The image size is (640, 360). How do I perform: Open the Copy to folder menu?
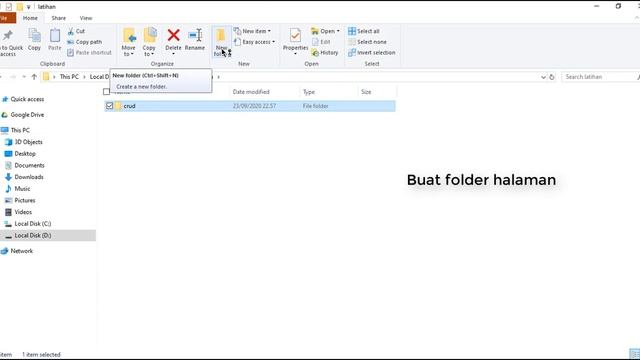pos(149,42)
